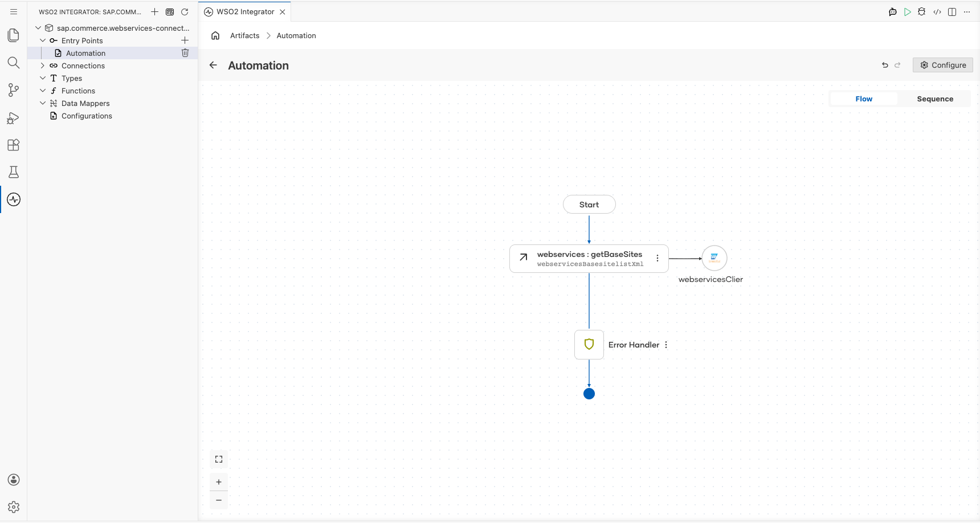This screenshot has width=980, height=523.
Task: Switch diagram view to Flow
Action: click(864, 99)
